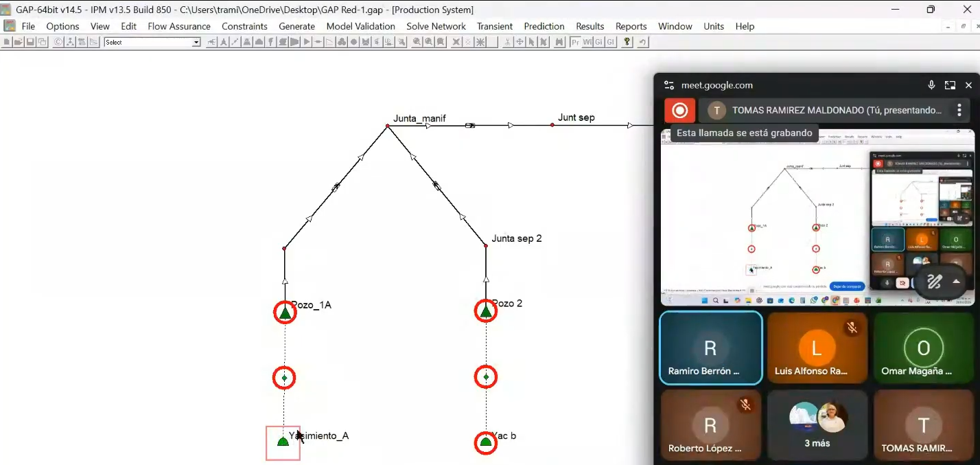Image resolution: width=980 pixels, height=465 pixels.
Task: Select the Yac b reservoir node
Action: (x=486, y=442)
